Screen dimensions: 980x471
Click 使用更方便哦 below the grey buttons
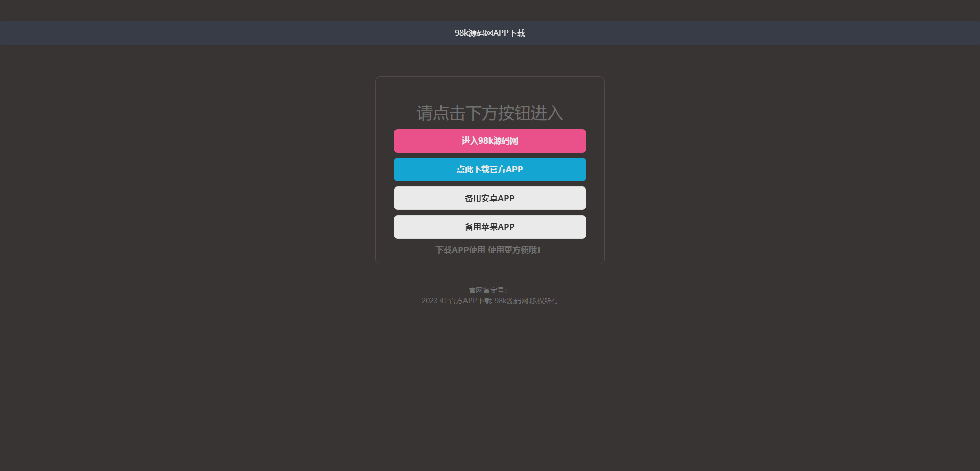[x=513, y=250]
